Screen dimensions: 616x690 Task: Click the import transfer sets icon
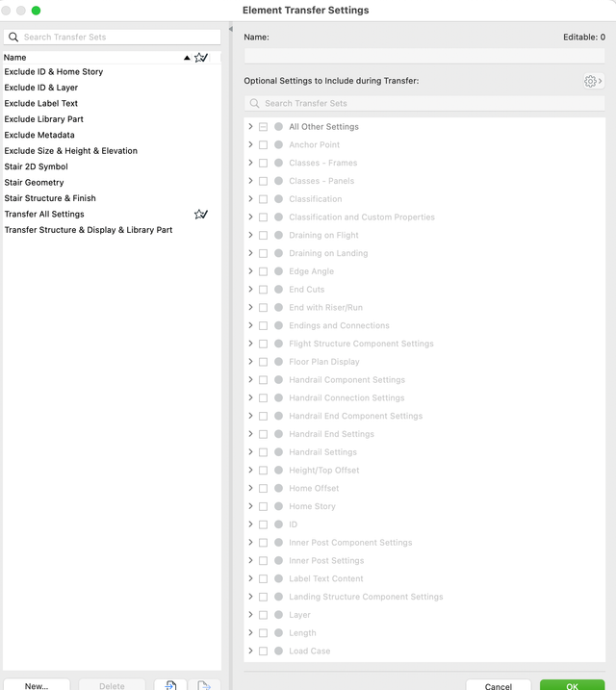point(170,685)
